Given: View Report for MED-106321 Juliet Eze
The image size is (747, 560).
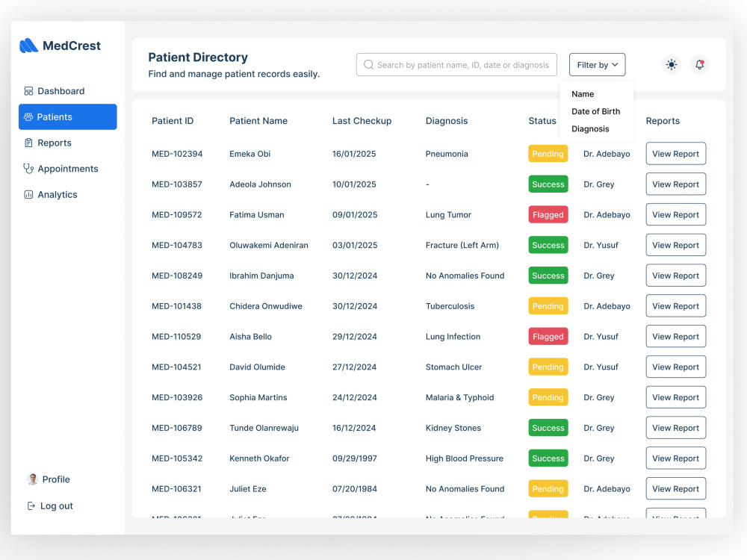Looking at the screenshot, I should pos(675,489).
